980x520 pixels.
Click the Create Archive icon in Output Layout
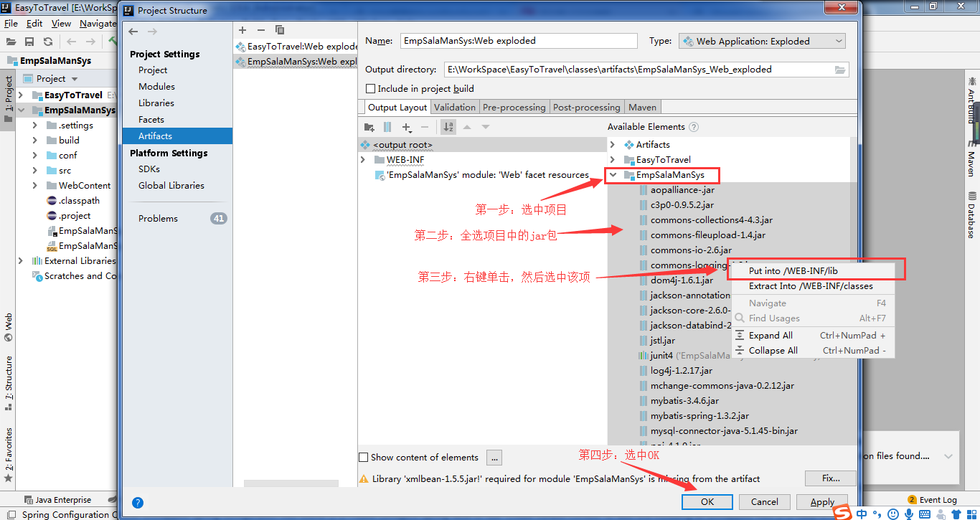387,127
